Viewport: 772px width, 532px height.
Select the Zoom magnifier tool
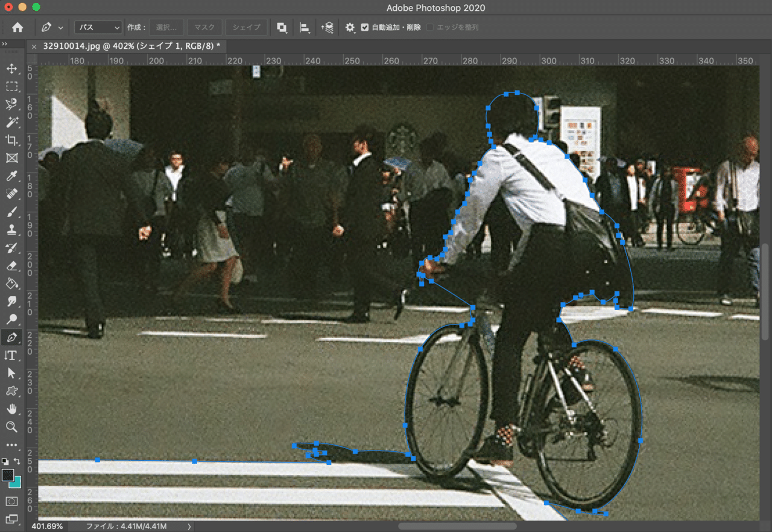click(11, 426)
